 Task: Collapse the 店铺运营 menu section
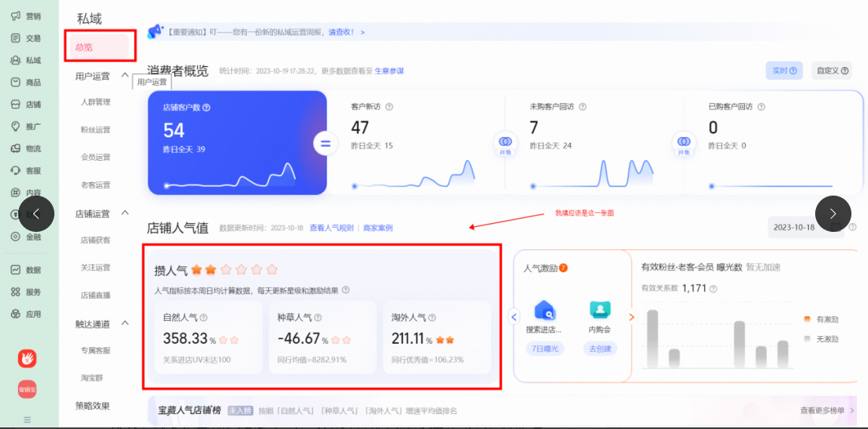click(x=125, y=213)
